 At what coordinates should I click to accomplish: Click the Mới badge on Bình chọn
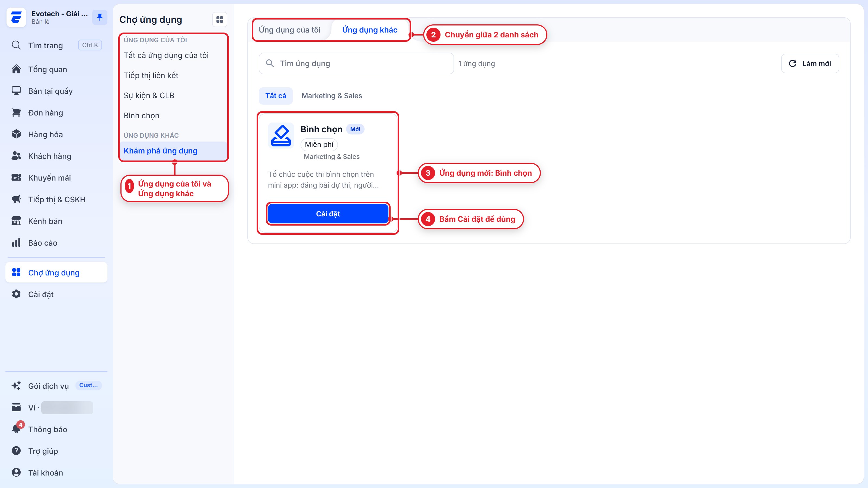tap(355, 129)
